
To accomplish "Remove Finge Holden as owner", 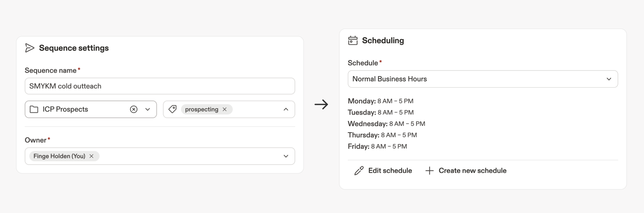I will (x=91, y=156).
